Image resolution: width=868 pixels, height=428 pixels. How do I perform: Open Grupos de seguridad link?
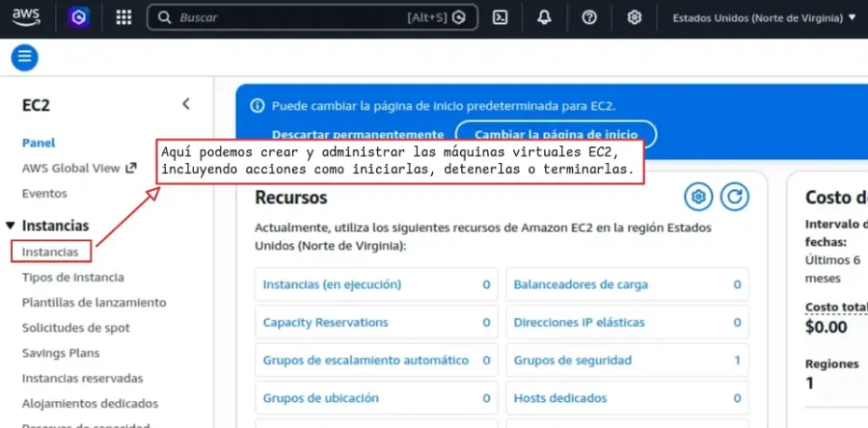(x=572, y=361)
